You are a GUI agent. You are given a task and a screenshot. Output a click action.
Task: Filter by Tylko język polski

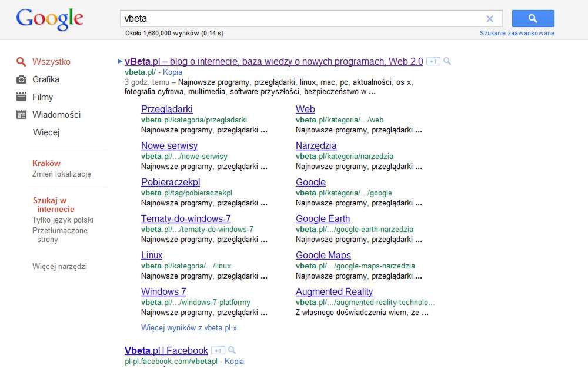click(63, 220)
